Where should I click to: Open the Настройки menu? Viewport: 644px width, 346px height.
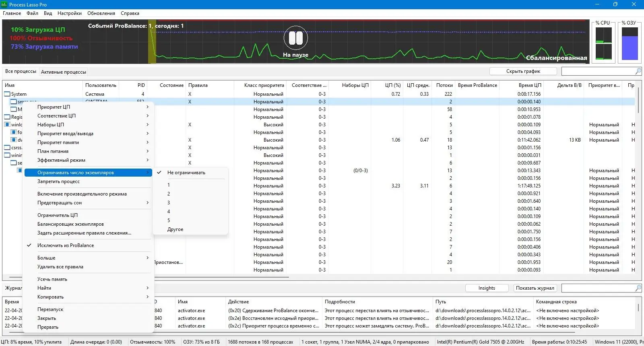click(x=70, y=13)
